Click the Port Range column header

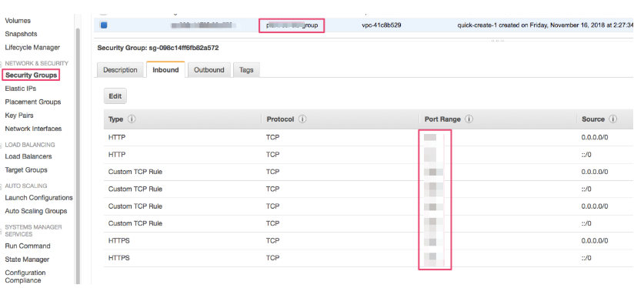[442, 119]
